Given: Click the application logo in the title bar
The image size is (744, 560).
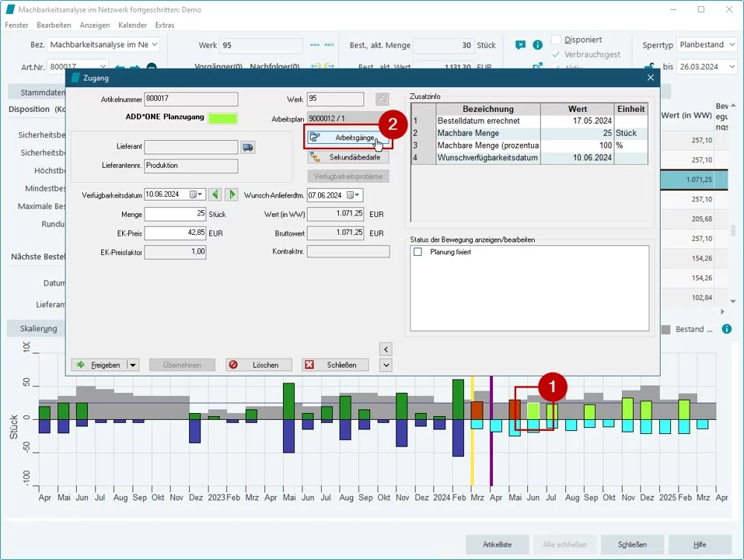Looking at the screenshot, I should (10, 9).
